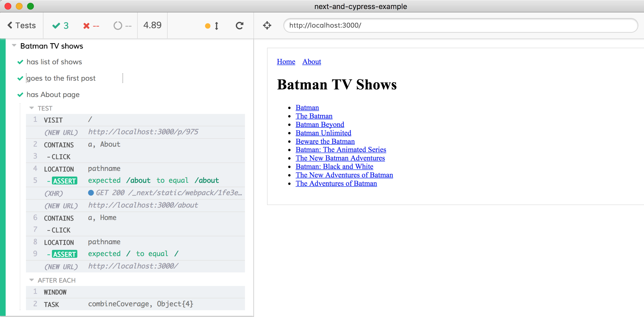The image size is (644, 317).
Task: Collapse the AFTER EACH hook section
Action: pyautogui.click(x=32, y=280)
